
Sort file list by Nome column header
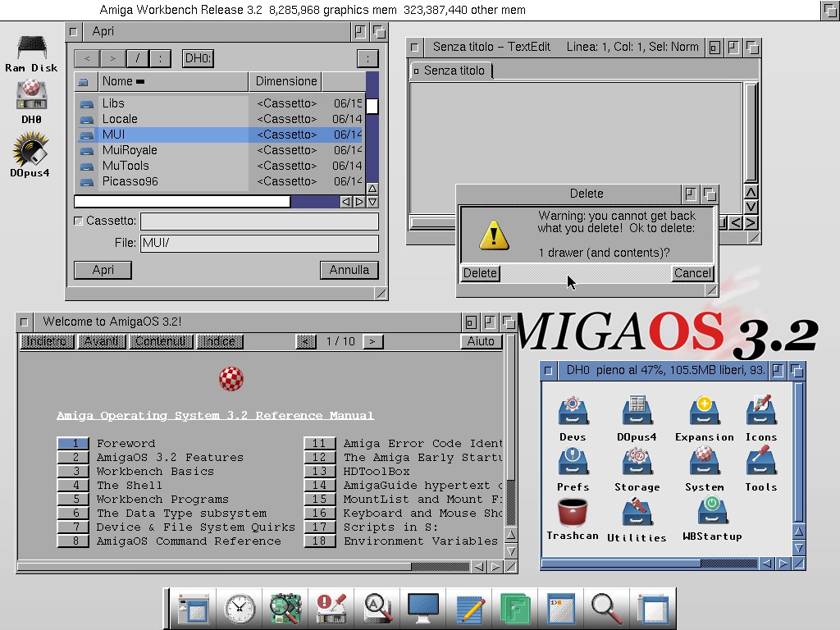click(x=172, y=81)
